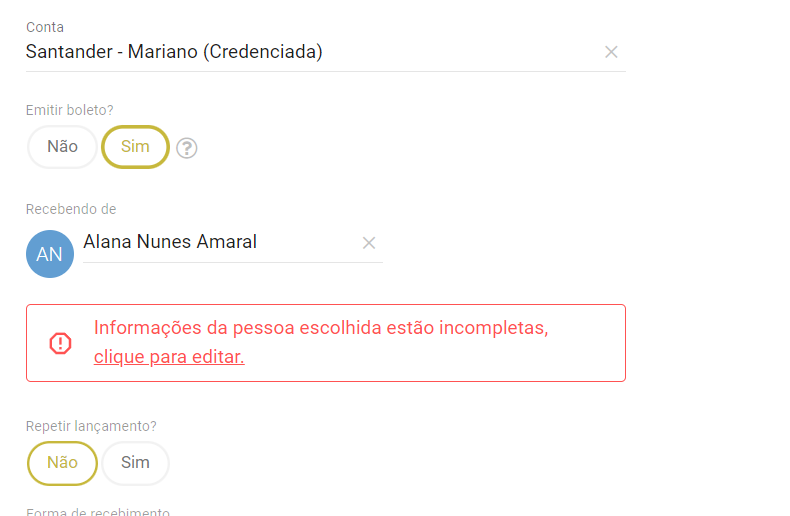Image resolution: width=790 pixels, height=516 pixels.
Task: Click the 'Forma de recebimento' label
Action: pyautogui.click(x=98, y=512)
